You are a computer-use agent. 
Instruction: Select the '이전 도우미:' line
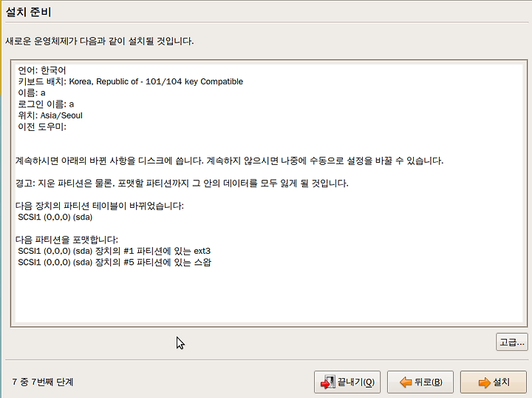[41, 127]
